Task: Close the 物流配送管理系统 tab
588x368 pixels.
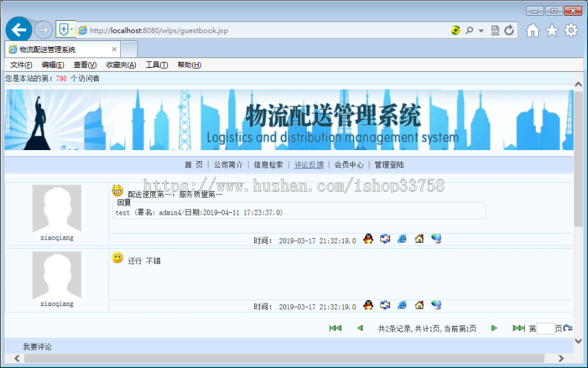Action: [x=114, y=50]
